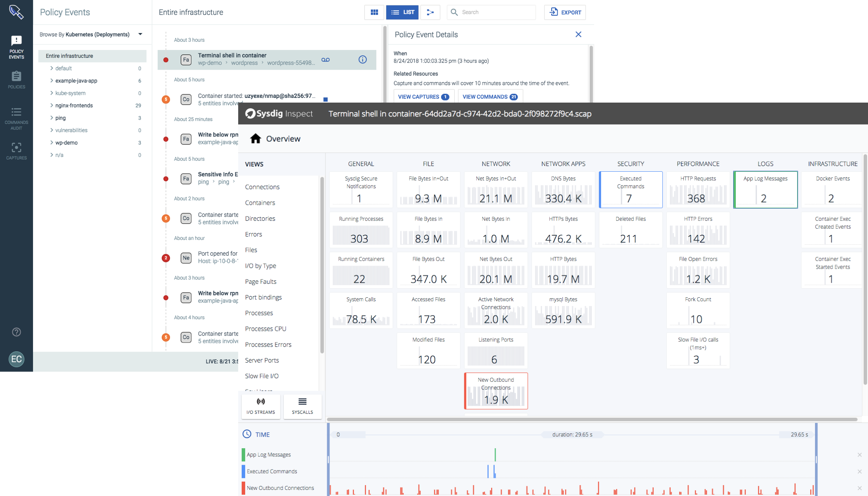The height and width of the screenshot is (496, 868).
Task: Expand the vulnerabilities namespace
Action: click(51, 130)
